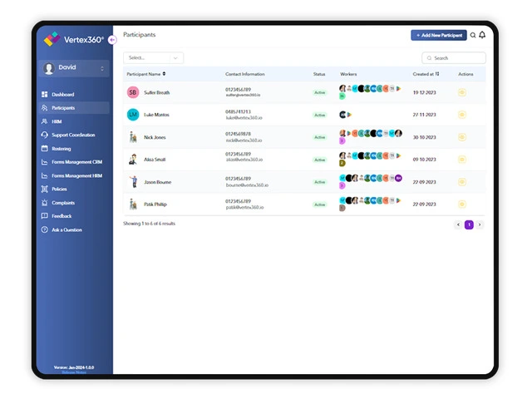Viewport: 532px width, 399px height.
Task: Sort by Participant Name column arrow
Action: tap(164, 74)
